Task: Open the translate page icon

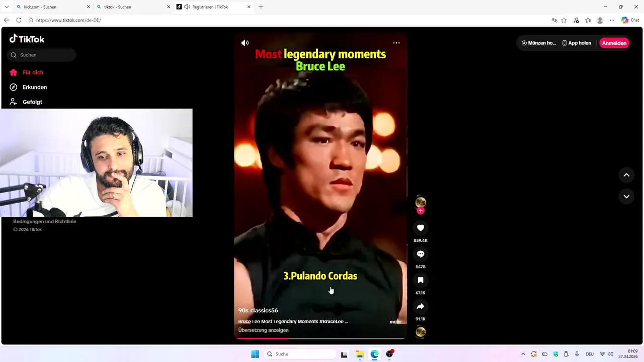Action: coord(554,20)
